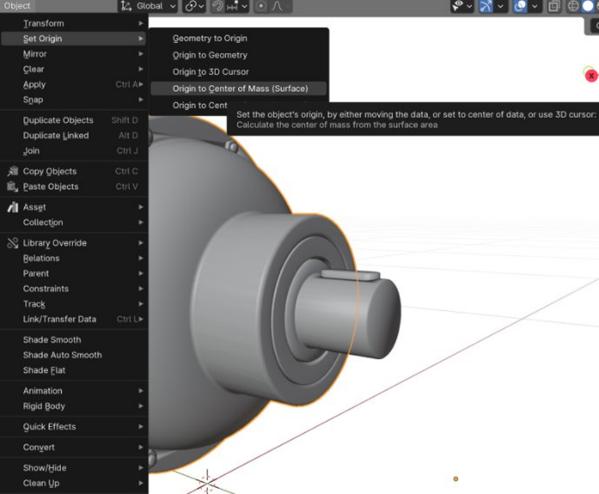599x494 pixels.
Task: Click the red X axis gizmo ball
Action: pyautogui.click(x=591, y=76)
